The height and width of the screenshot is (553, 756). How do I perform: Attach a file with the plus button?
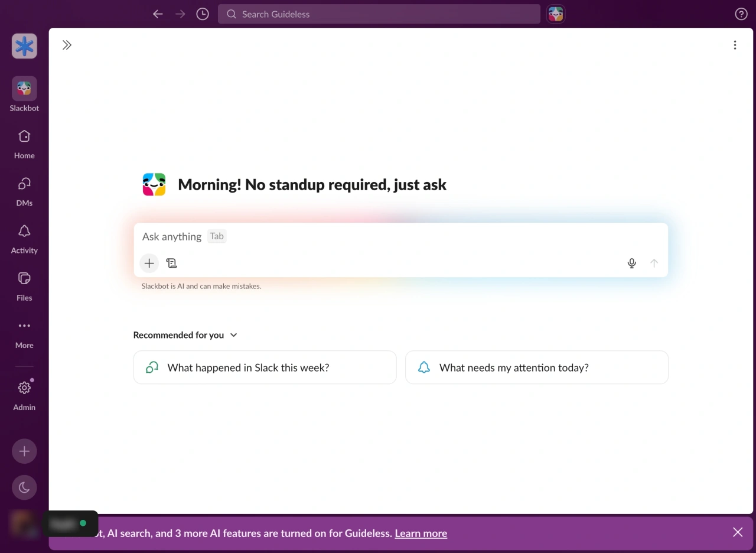(149, 264)
